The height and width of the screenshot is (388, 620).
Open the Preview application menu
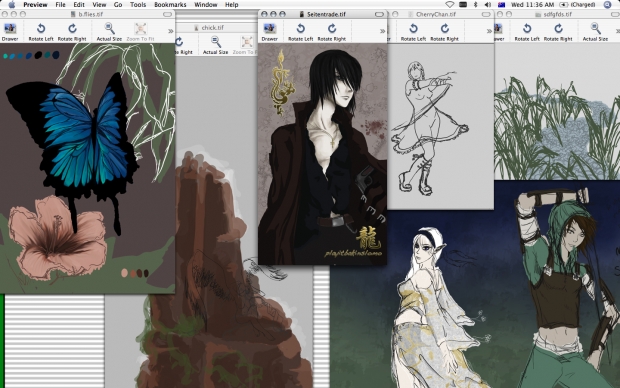pyautogui.click(x=35, y=5)
